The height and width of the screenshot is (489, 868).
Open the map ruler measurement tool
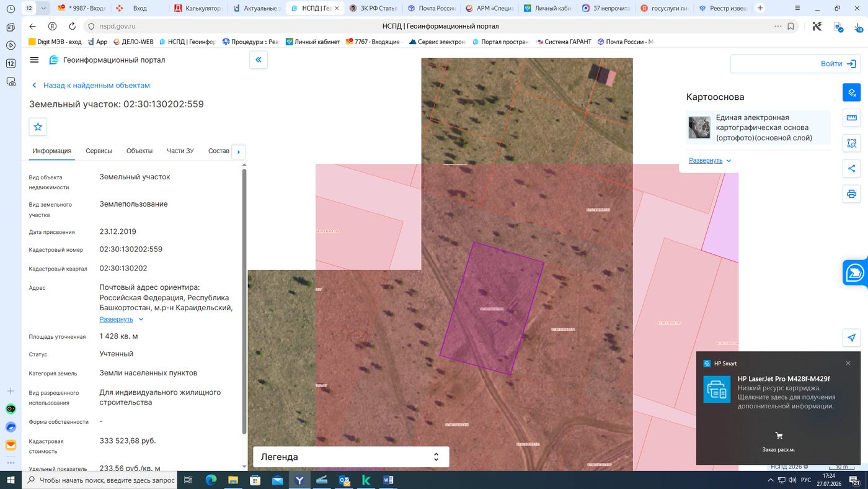click(x=851, y=118)
